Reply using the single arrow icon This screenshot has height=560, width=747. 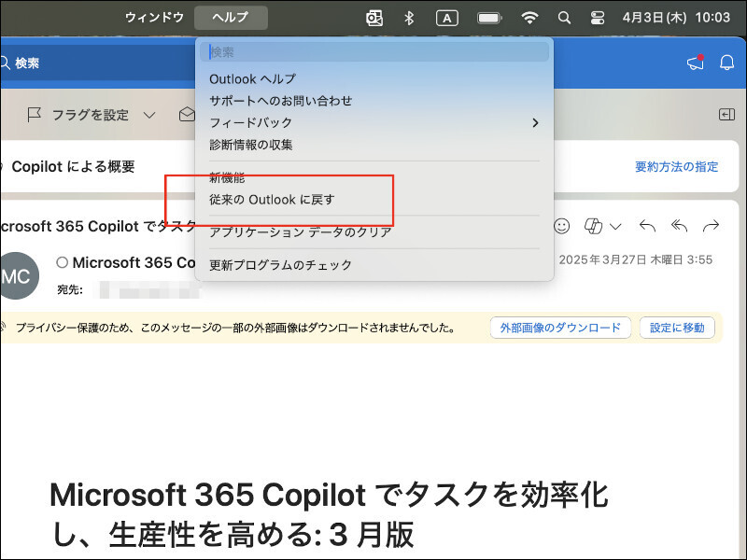click(647, 225)
